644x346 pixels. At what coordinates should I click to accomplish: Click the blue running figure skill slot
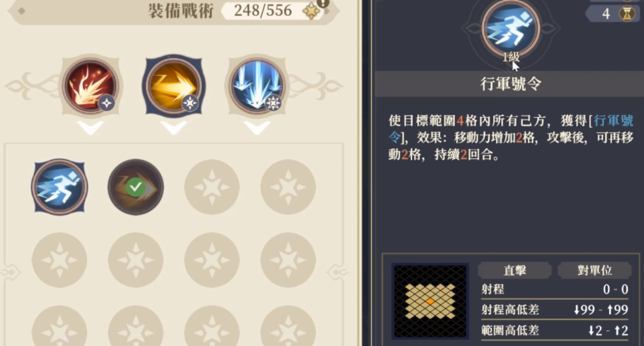(x=59, y=187)
